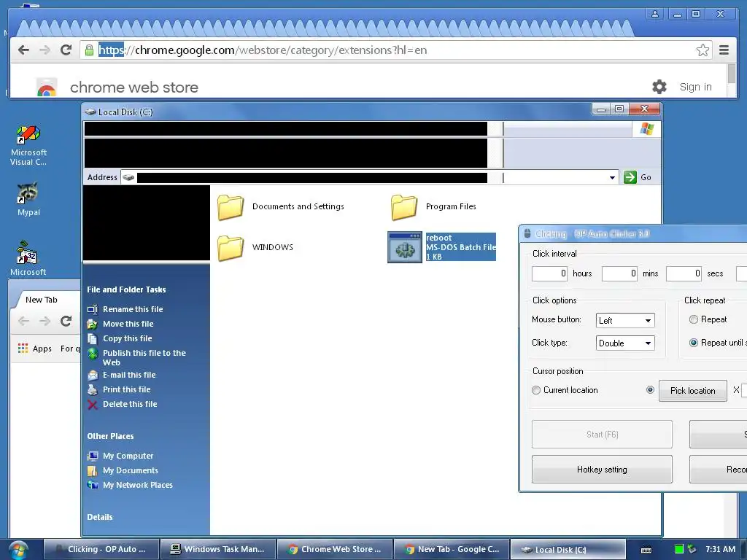Click the mins interval input field
The height and width of the screenshot is (560, 747).
tap(619, 273)
